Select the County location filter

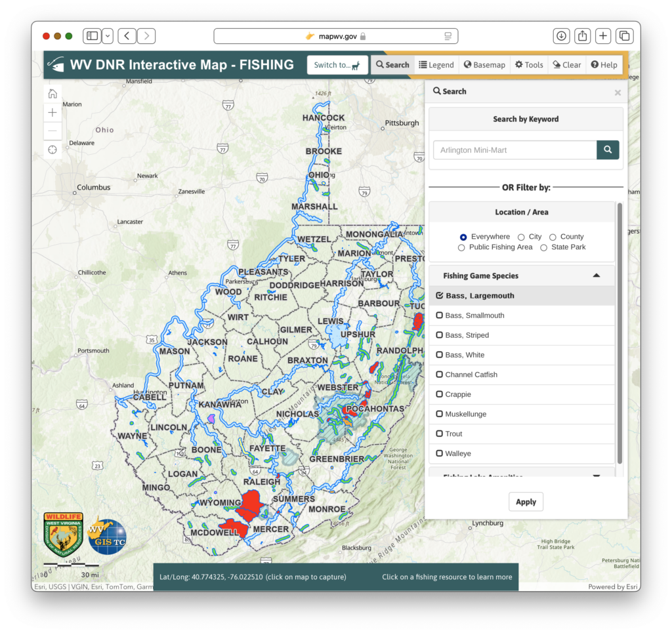pyautogui.click(x=553, y=236)
